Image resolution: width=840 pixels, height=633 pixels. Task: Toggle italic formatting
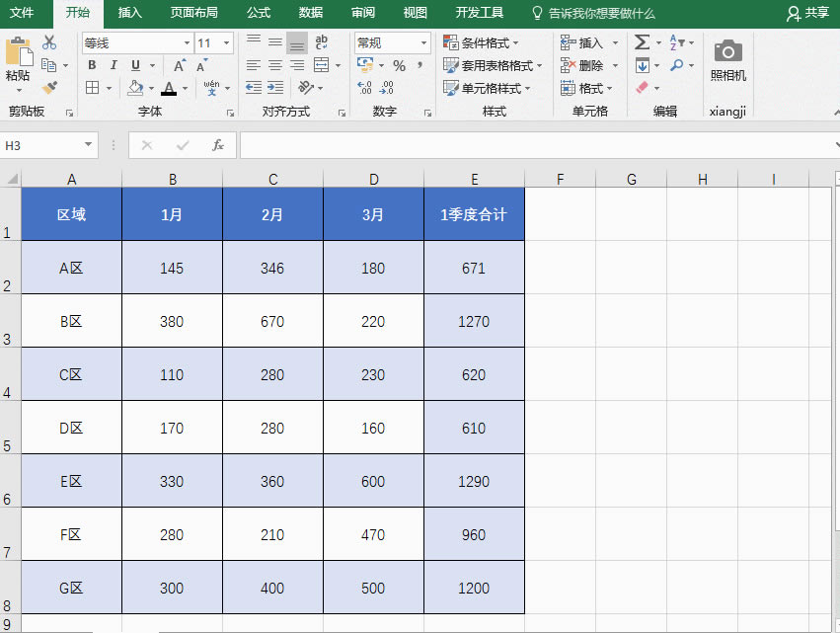coord(114,64)
